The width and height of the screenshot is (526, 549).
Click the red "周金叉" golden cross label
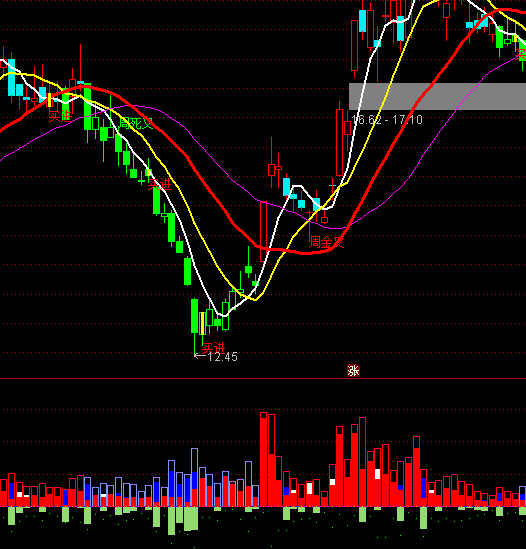(x=326, y=242)
